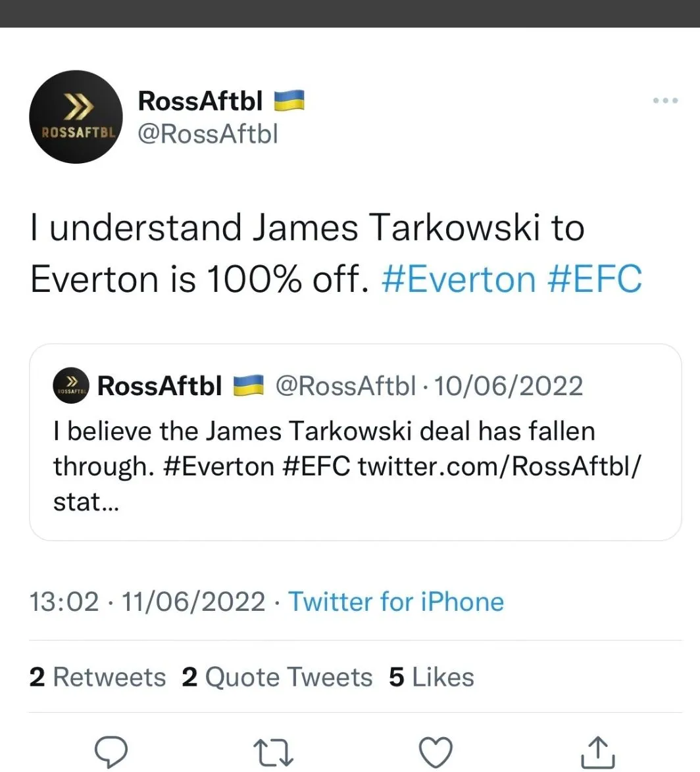700x772 pixels.
Task: Tap the RossAftbl name inside quoted tweet
Action: [160, 386]
